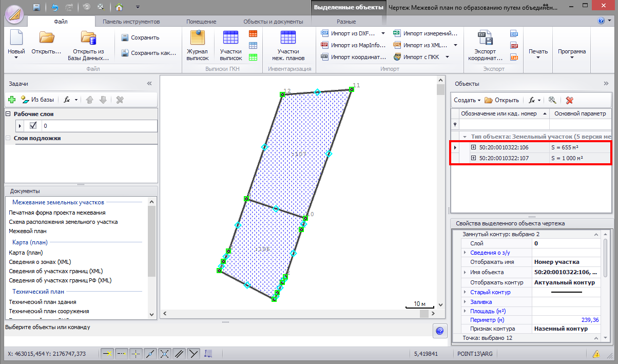Toggle blue polygon button in status bar
Viewport: 618px width, 364px height.
[208, 353]
